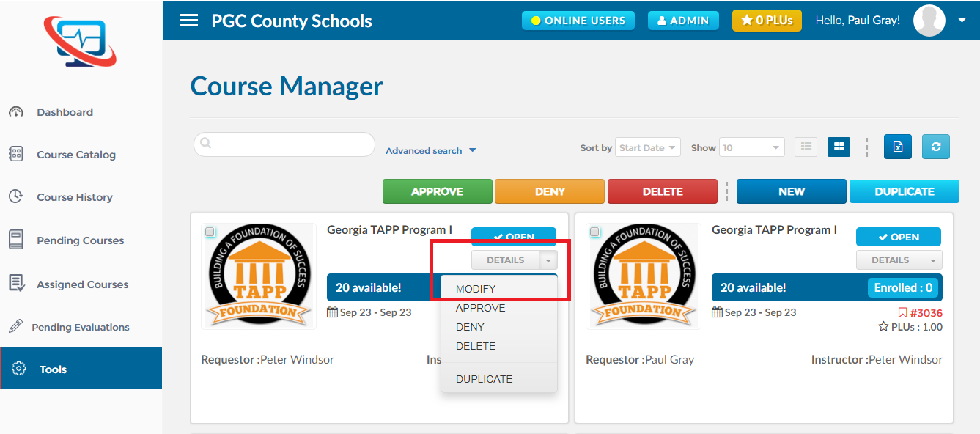Choose Duplicate in the dropdown menu
Screen dimensions: 980x434
coord(484,379)
